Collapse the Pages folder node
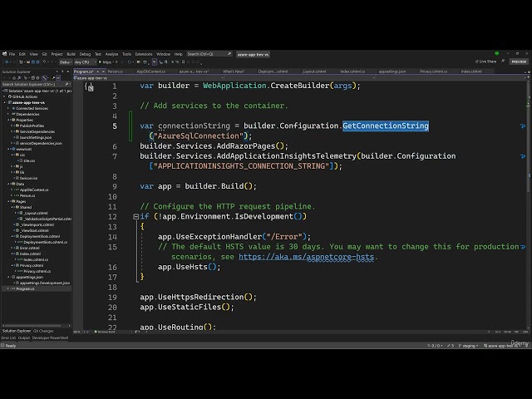 (x=8, y=201)
